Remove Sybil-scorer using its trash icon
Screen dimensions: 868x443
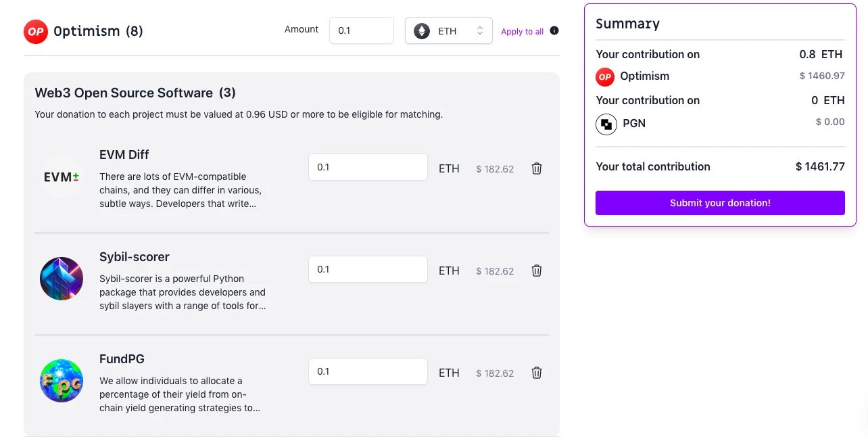coord(537,271)
